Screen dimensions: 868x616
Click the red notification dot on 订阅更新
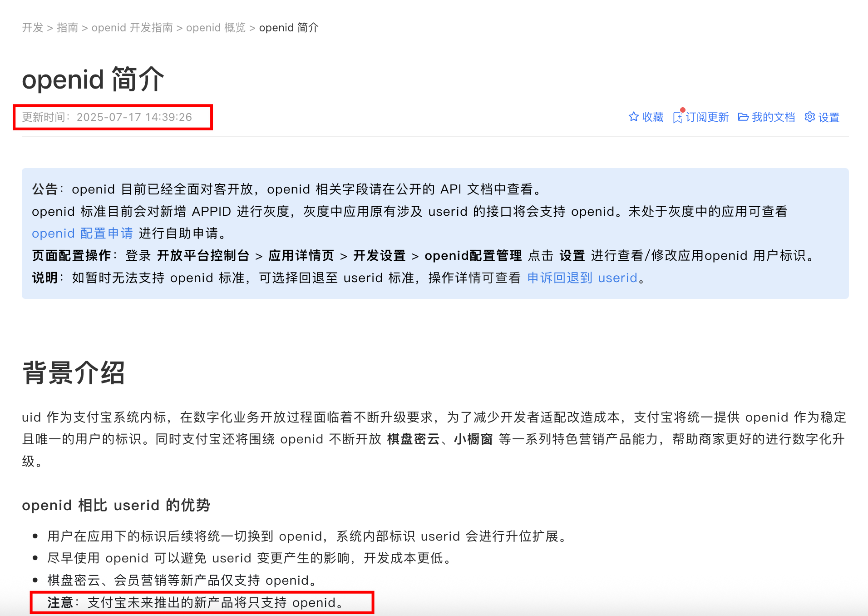pos(682,110)
